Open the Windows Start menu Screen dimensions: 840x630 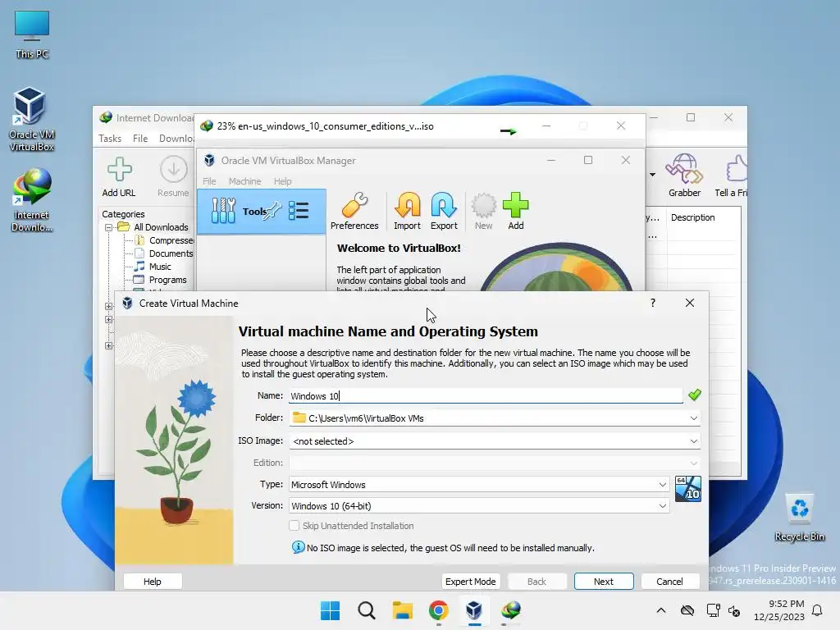click(x=330, y=610)
